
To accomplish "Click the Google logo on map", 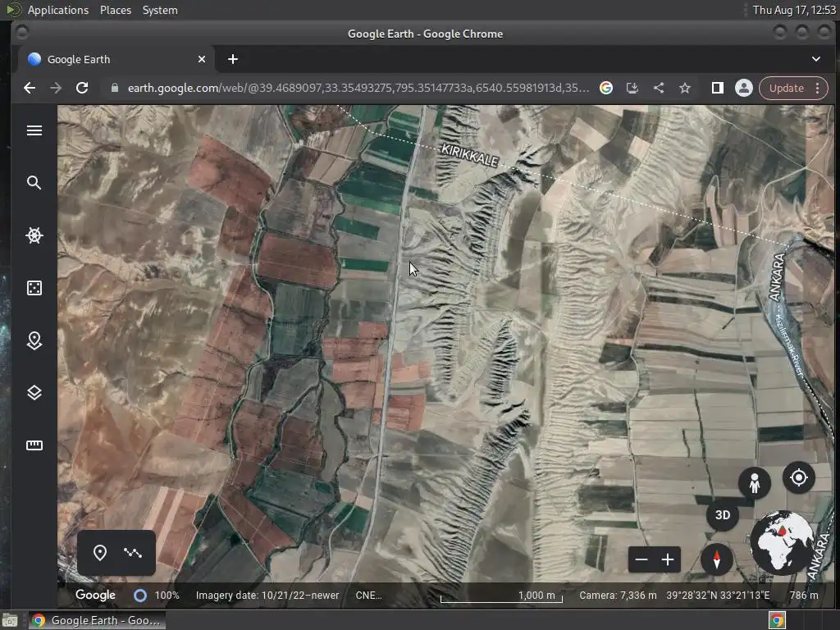I will [95, 595].
